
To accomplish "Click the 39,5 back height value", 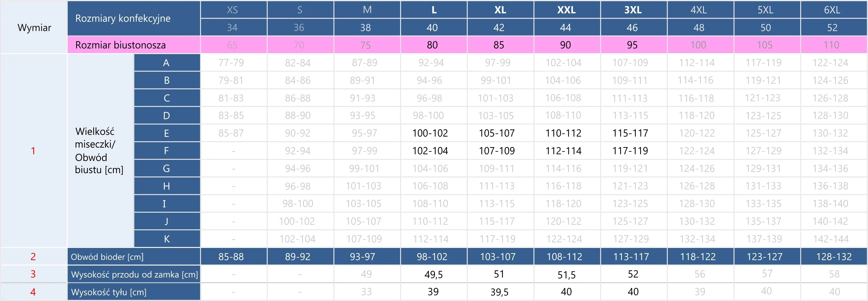I will click(499, 292).
